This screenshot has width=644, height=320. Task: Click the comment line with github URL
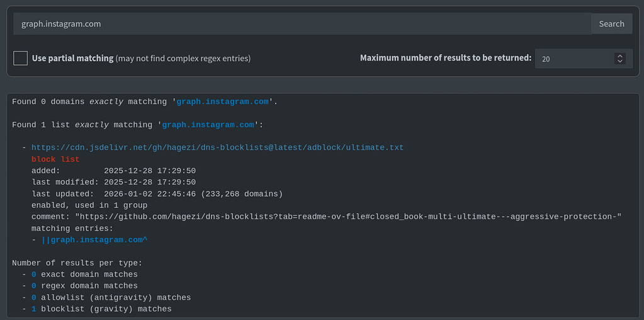(327, 217)
